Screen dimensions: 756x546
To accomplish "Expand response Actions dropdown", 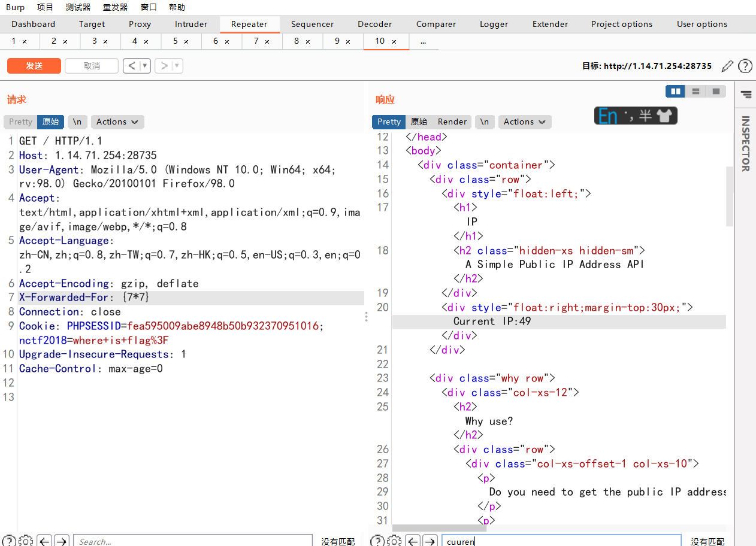I will point(525,122).
